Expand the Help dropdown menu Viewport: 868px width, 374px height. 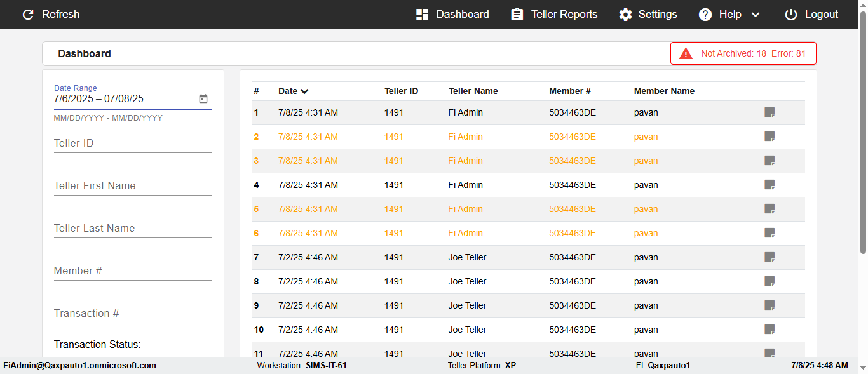pyautogui.click(x=755, y=15)
